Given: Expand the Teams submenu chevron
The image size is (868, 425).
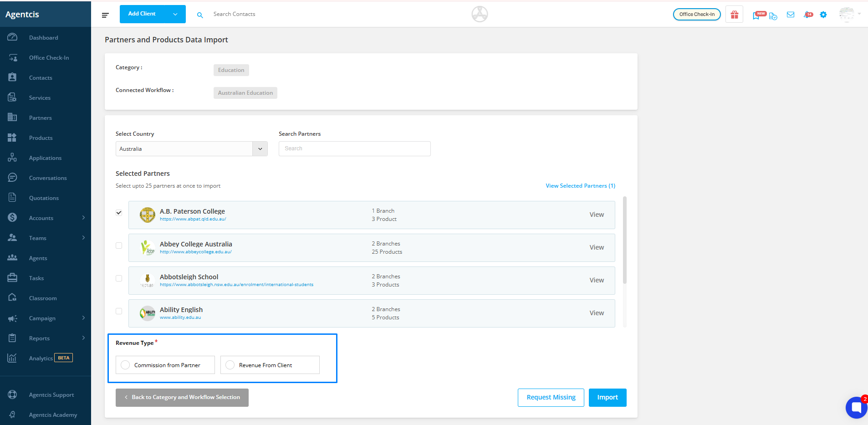Looking at the screenshot, I should tap(83, 238).
